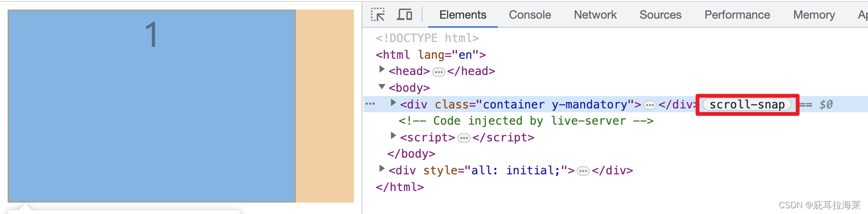868x214 pixels.
Task: Collapse the body element node
Action: (382, 87)
